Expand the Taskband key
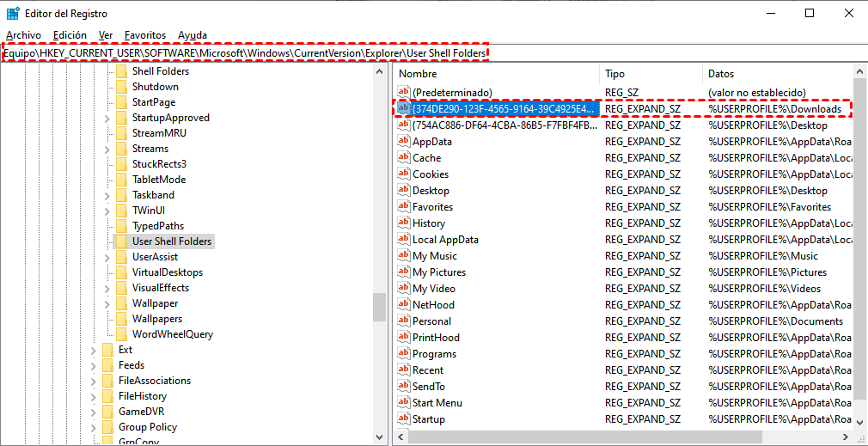868x446 pixels. point(107,195)
